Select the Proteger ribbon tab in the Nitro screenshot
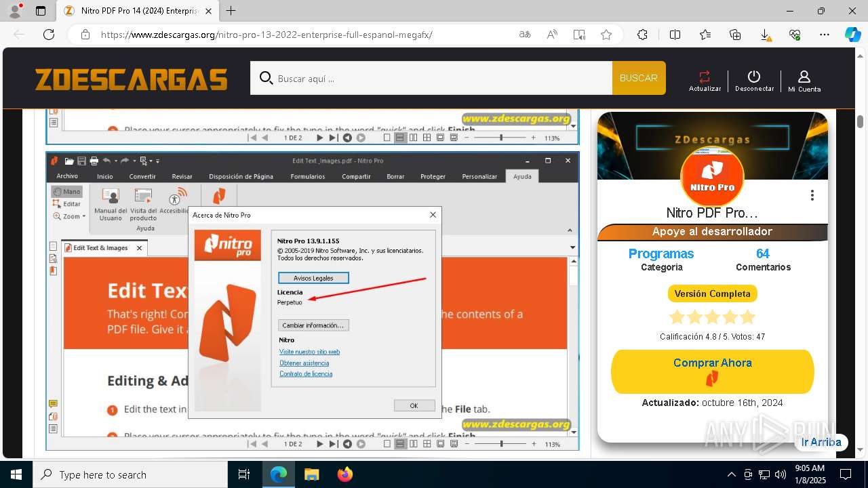The width and height of the screenshot is (868, 488). (x=433, y=176)
